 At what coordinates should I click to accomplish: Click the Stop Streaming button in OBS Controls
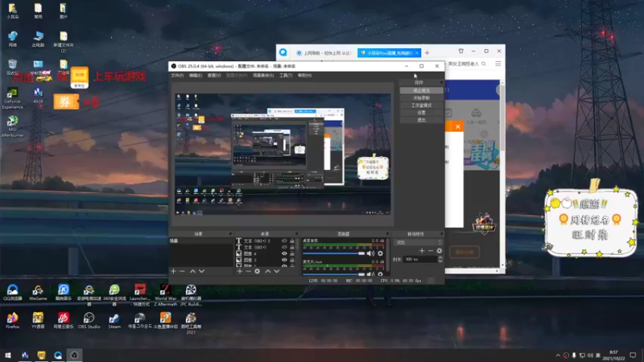point(421,90)
